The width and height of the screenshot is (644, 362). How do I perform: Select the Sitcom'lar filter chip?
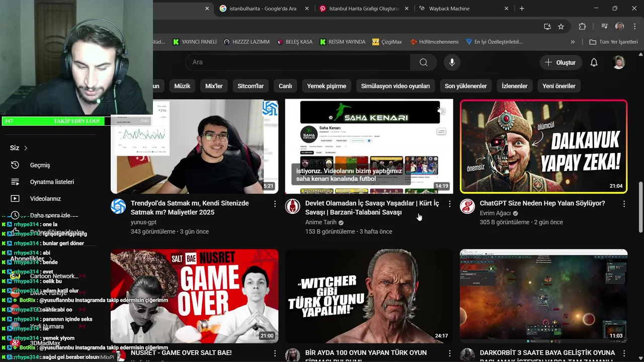pos(251,86)
